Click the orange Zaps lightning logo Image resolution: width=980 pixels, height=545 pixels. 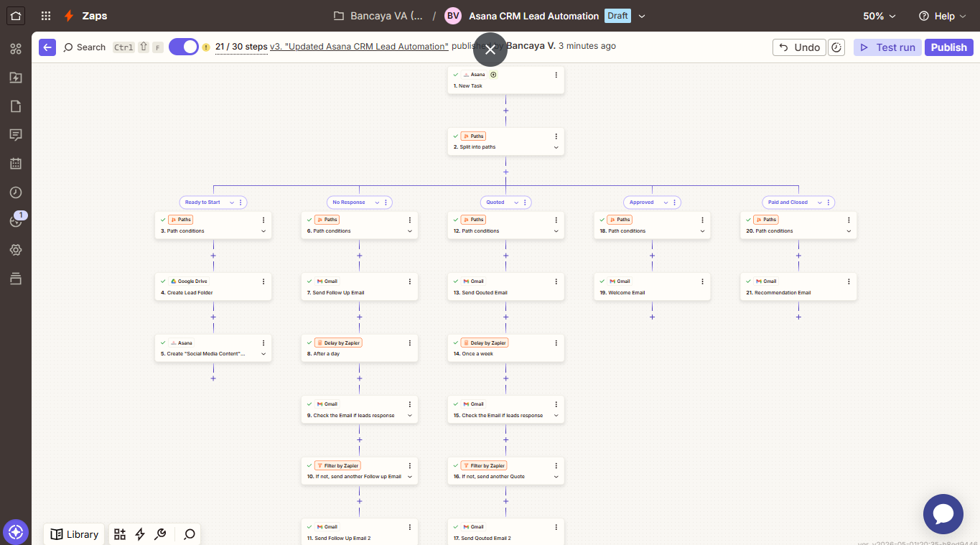(x=69, y=16)
